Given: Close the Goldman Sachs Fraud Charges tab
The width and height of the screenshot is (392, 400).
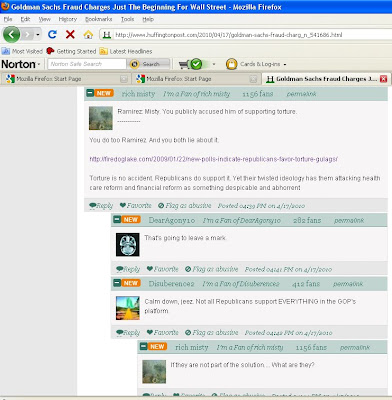Looking at the screenshot, I should 384,79.
